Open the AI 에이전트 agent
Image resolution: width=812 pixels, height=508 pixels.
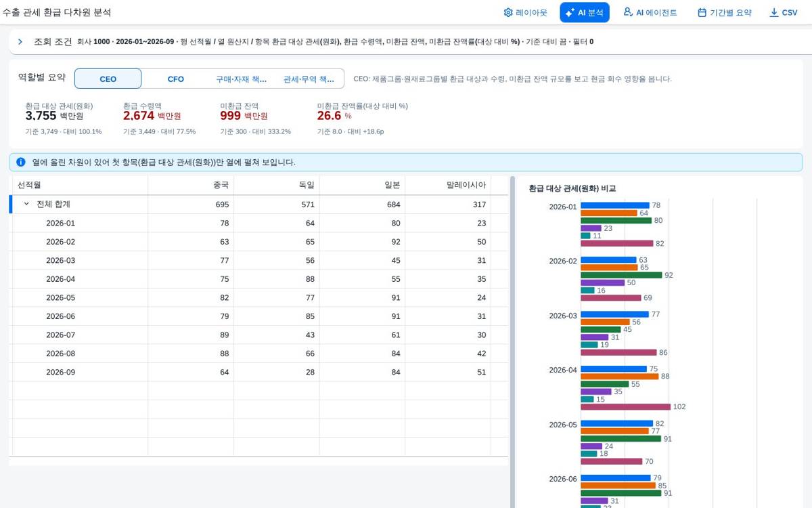coord(650,12)
